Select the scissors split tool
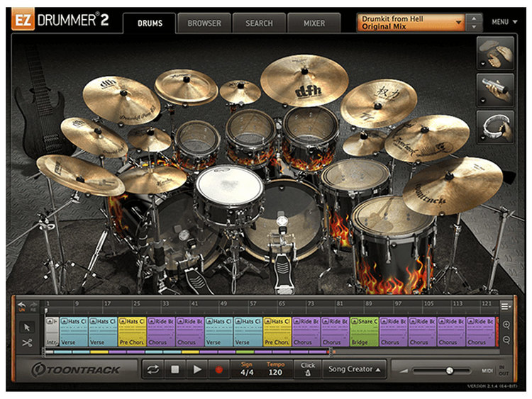Viewport: 532px width, 399px height. coord(27,343)
